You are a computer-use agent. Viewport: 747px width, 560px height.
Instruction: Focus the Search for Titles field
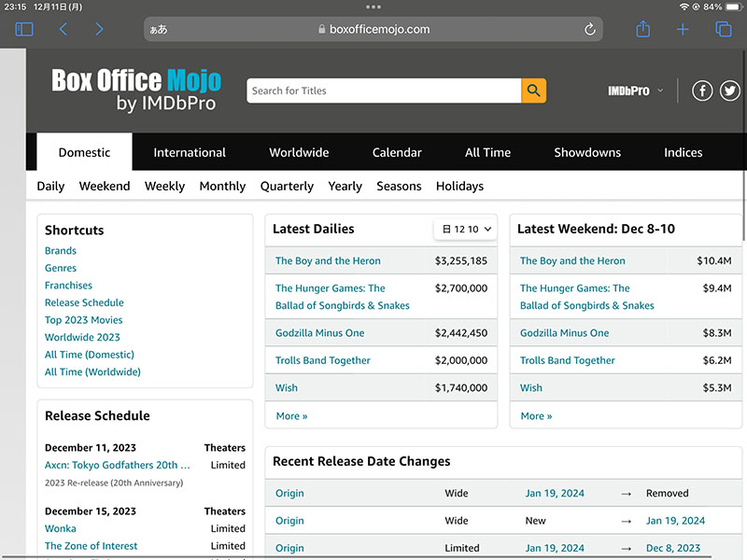[x=384, y=91]
